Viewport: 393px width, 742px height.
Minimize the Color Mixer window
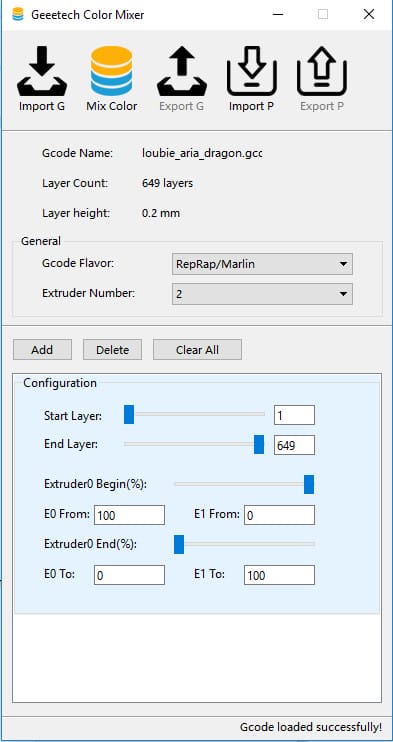(x=278, y=15)
